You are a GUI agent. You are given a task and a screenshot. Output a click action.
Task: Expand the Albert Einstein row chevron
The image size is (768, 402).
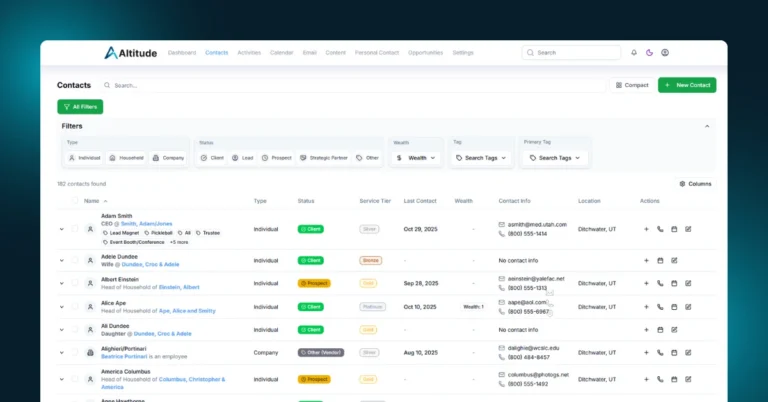(61, 283)
